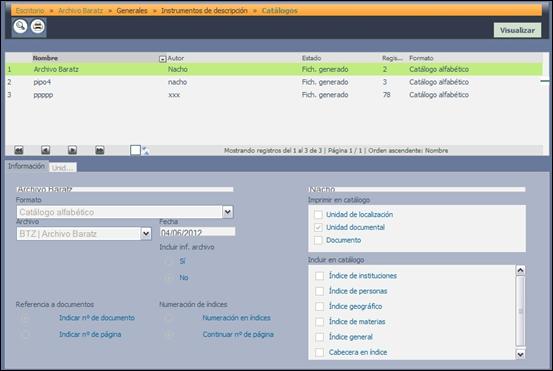Open Instrumentos de descripción breadcrumb

tap(204, 11)
